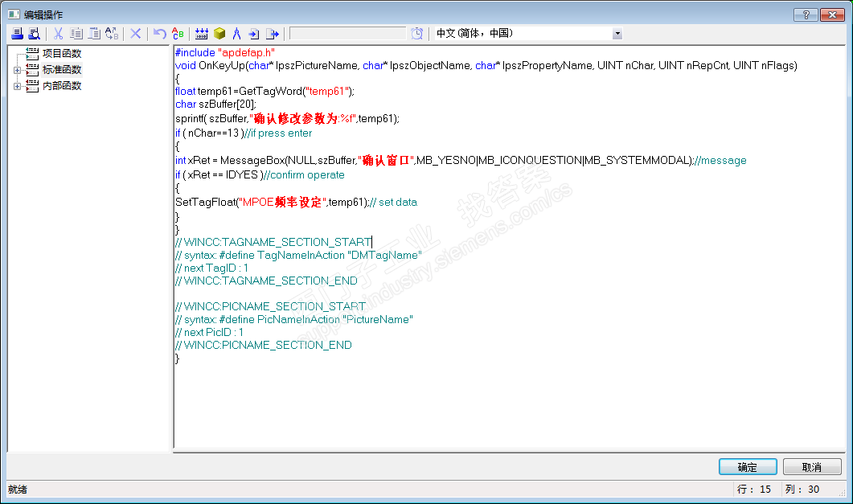Click the WINCC:PICNAME_SECTION_START comment line

270,306
